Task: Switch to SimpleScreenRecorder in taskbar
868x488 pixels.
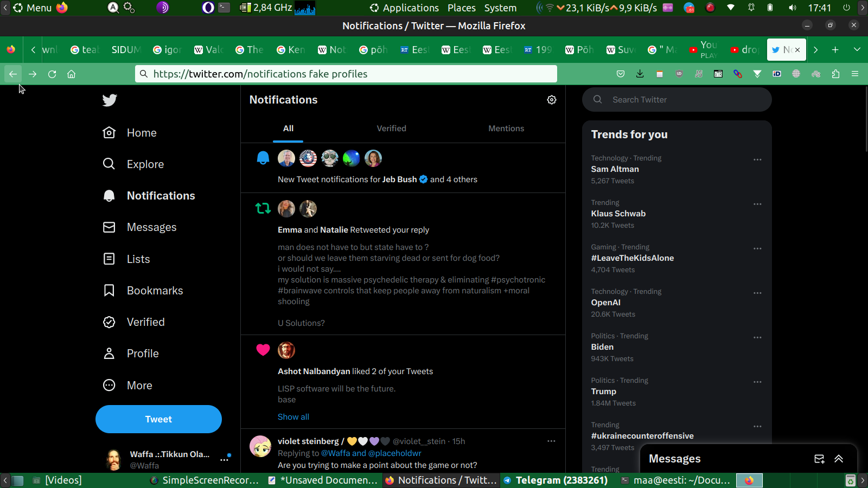Action: click(205, 480)
